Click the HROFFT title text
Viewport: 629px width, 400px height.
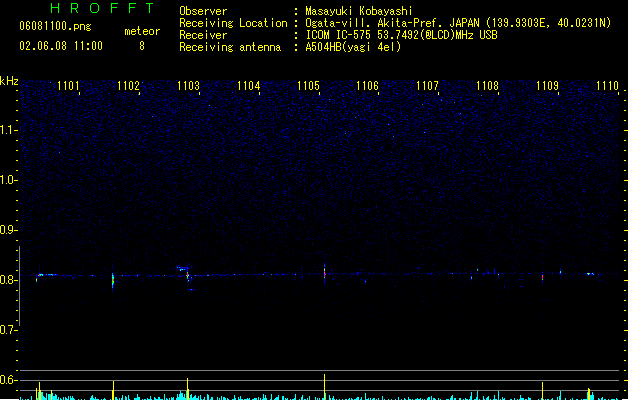pyautogui.click(x=102, y=8)
